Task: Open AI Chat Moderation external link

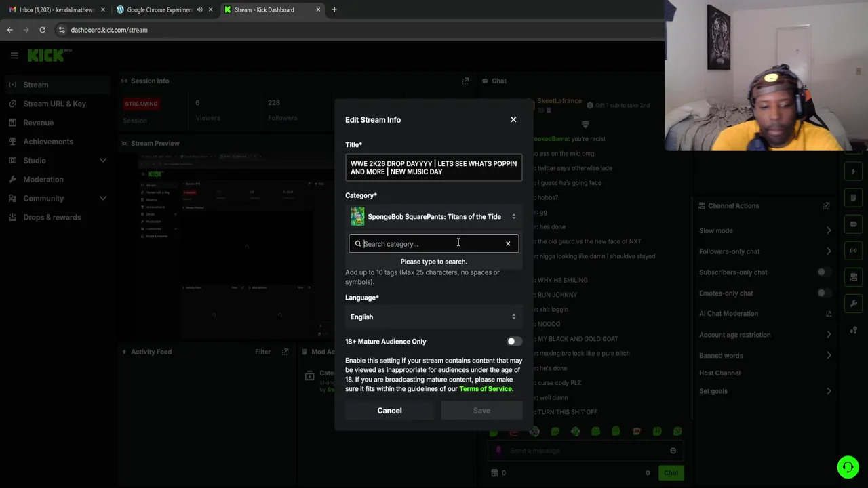Action: point(828,314)
